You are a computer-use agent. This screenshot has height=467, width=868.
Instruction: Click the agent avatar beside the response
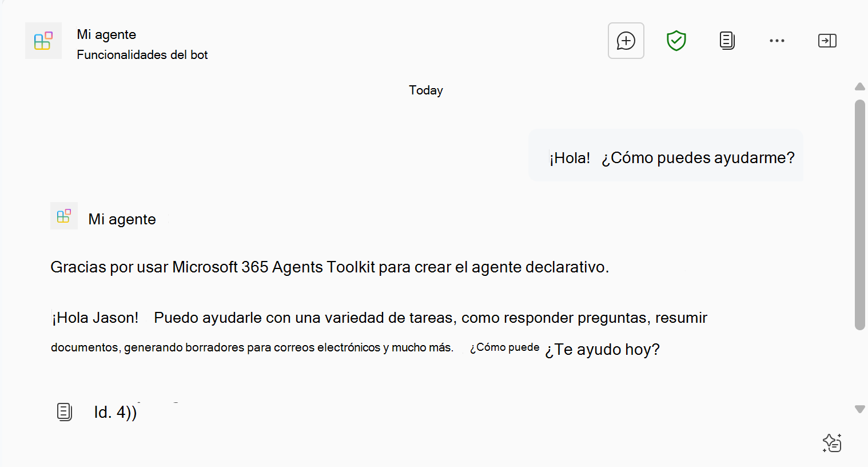tap(64, 216)
